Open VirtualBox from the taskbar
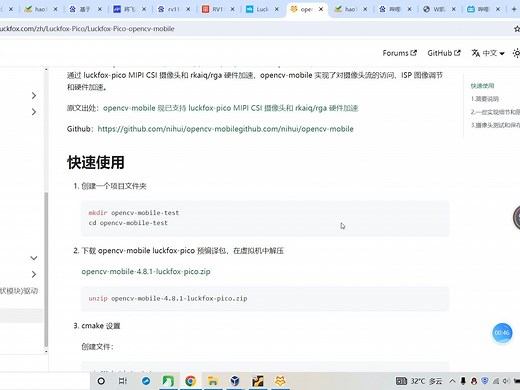 click(235, 381)
